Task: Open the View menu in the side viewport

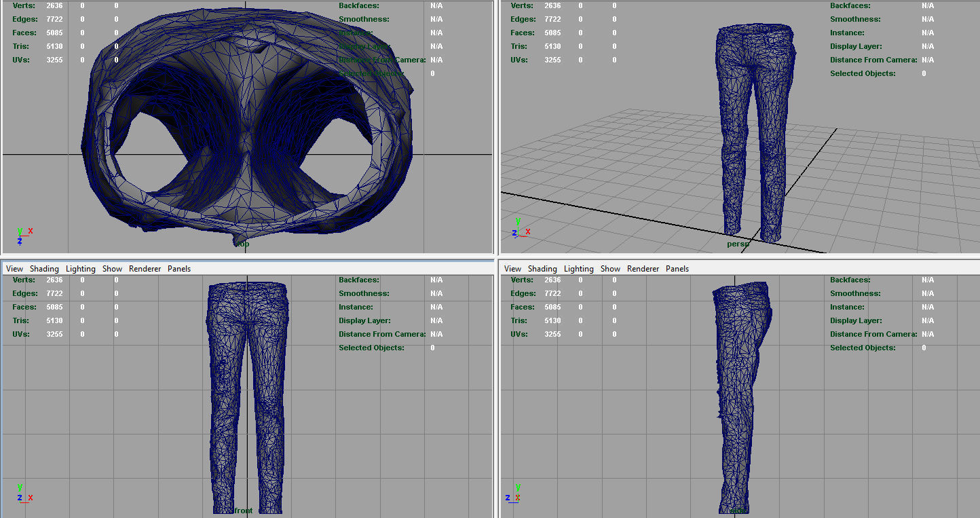Action: point(513,269)
